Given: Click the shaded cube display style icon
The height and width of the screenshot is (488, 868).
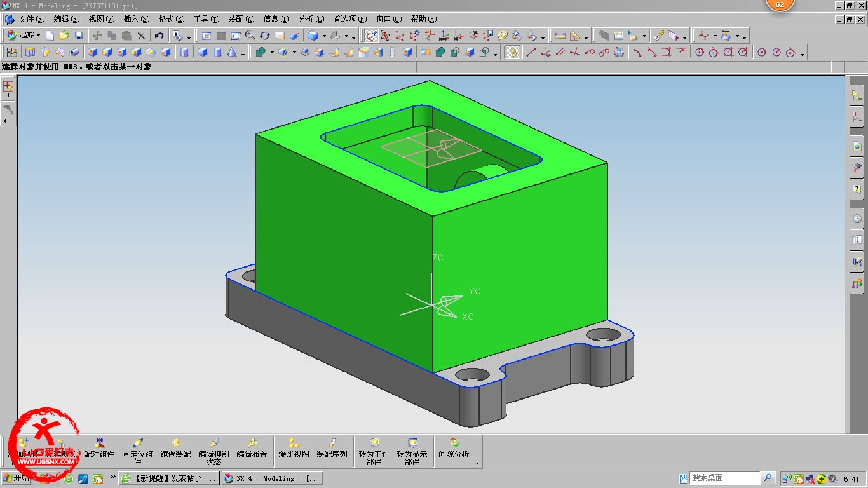Looking at the screenshot, I should point(312,36).
